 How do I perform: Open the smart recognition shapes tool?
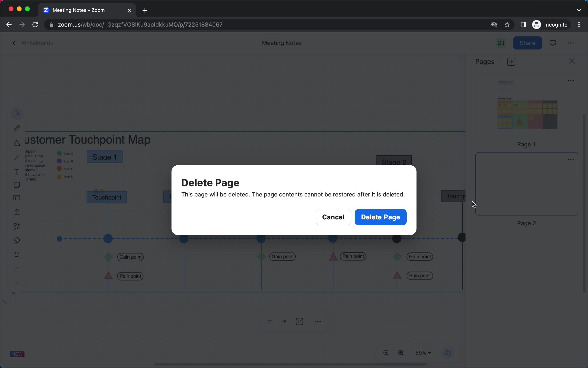pos(17,226)
